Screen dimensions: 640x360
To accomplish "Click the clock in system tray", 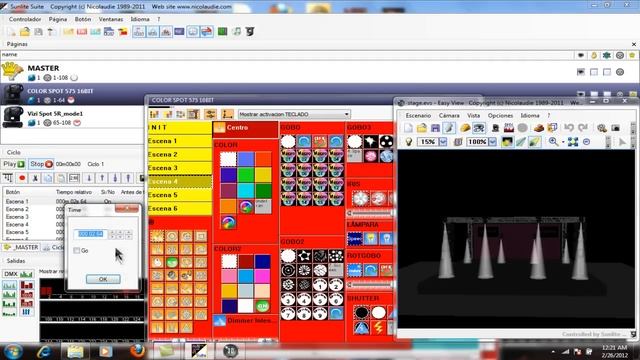I will (615, 351).
